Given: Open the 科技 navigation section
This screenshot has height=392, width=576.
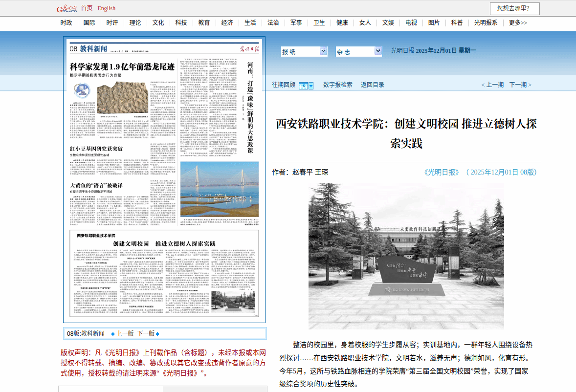Looking at the screenshot, I should (181, 23).
